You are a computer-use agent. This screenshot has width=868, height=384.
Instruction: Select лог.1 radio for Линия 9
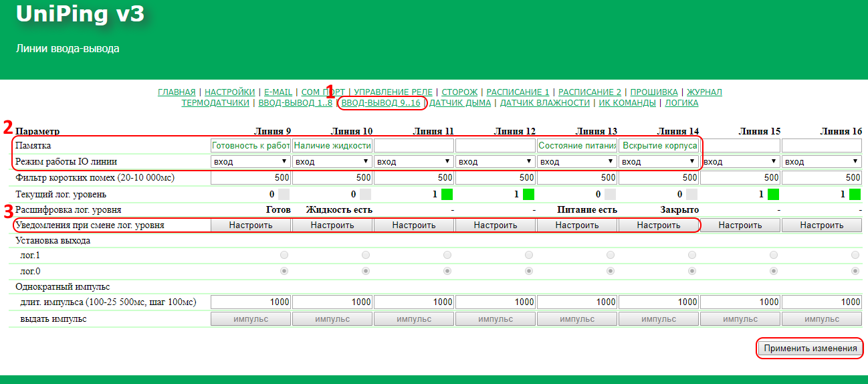coord(284,256)
